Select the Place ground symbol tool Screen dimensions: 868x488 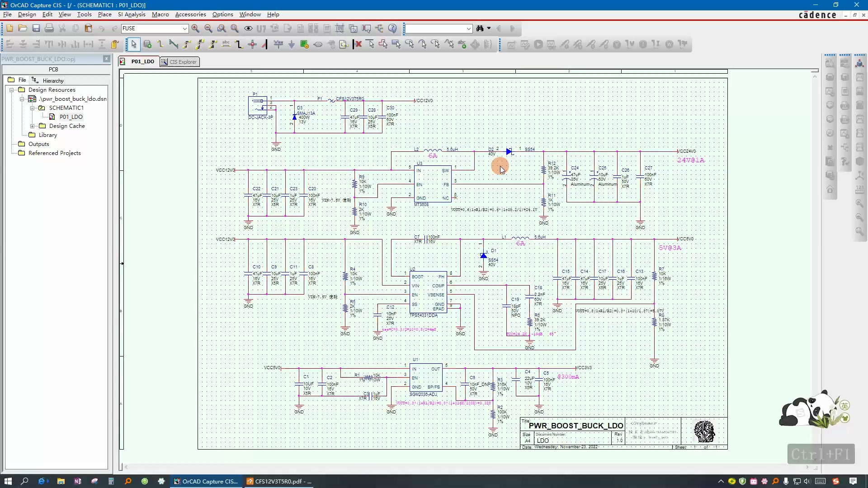click(292, 44)
